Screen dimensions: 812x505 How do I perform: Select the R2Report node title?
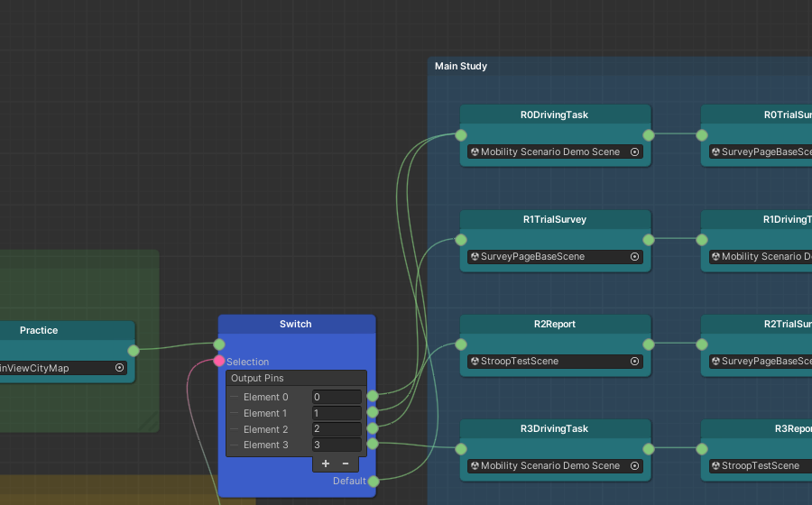click(x=554, y=324)
